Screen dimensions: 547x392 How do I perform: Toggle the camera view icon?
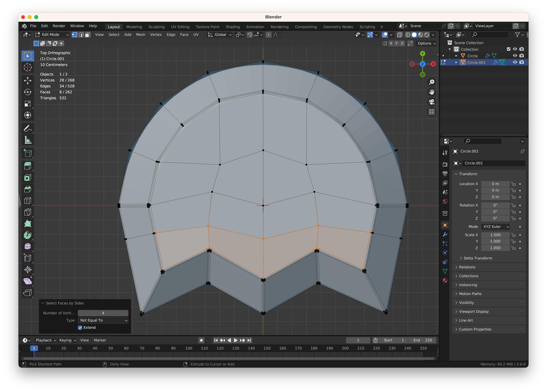coord(432,102)
